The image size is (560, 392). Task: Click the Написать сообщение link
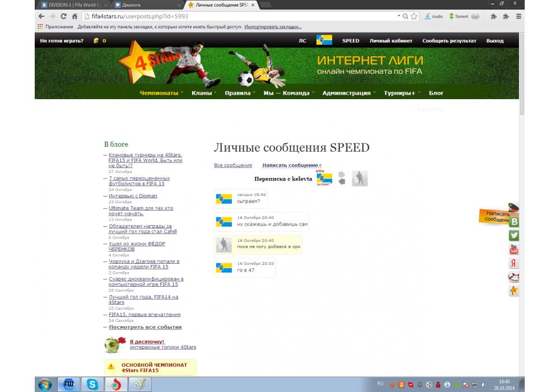[x=290, y=165]
